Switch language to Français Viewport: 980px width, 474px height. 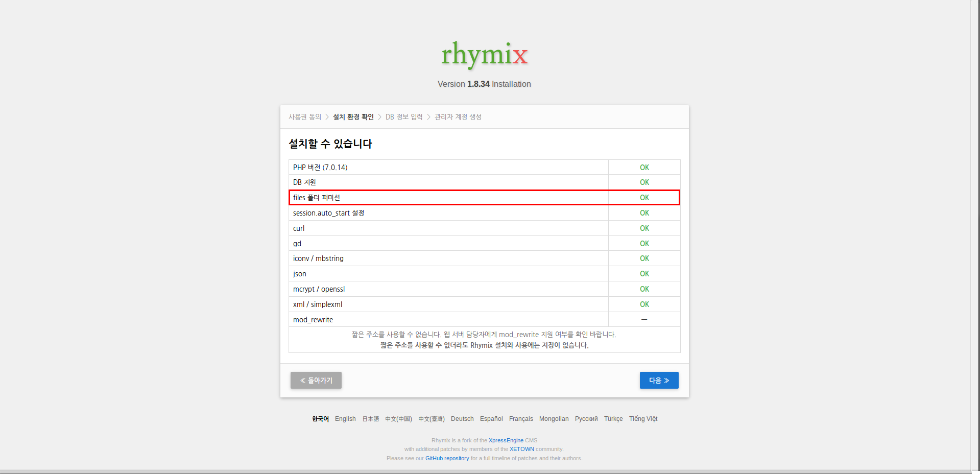coord(521,419)
